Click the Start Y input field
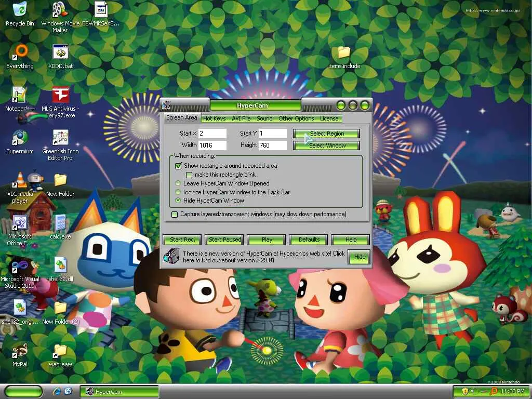This screenshot has height=399, width=532. (273, 134)
